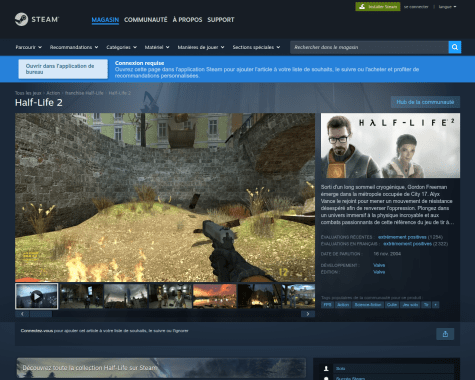Click the French reviews extrêmement positives link

407,244
